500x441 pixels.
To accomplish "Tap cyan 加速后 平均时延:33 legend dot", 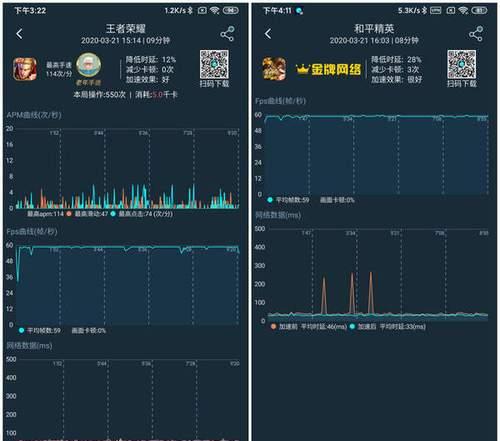I will coord(352,326).
